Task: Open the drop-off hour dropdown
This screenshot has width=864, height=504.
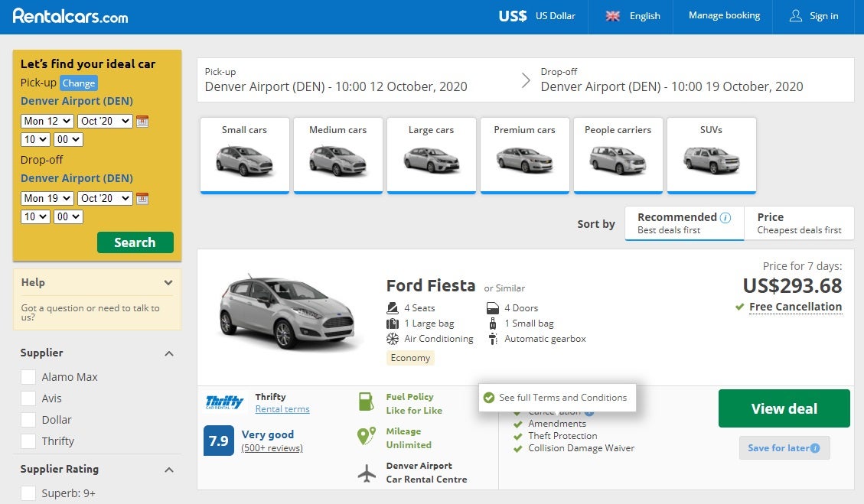Action: pyautogui.click(x=34, y=216)
